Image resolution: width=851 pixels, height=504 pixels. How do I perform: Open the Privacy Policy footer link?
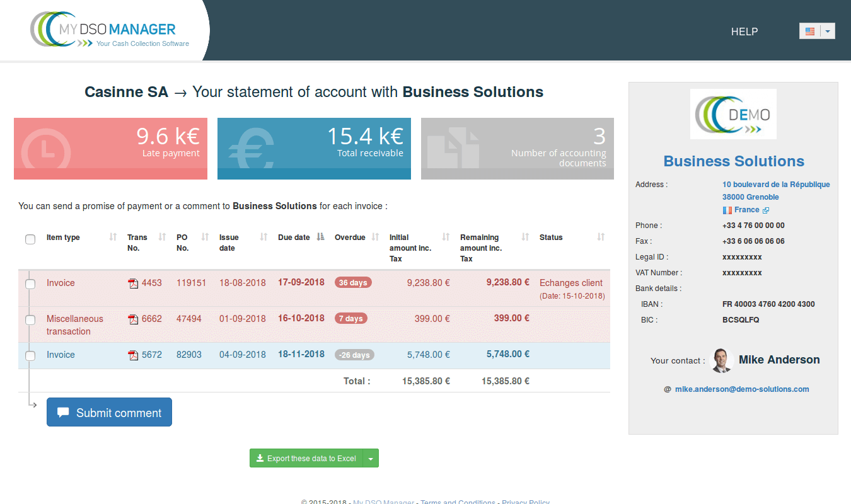[x=526, y=501]
